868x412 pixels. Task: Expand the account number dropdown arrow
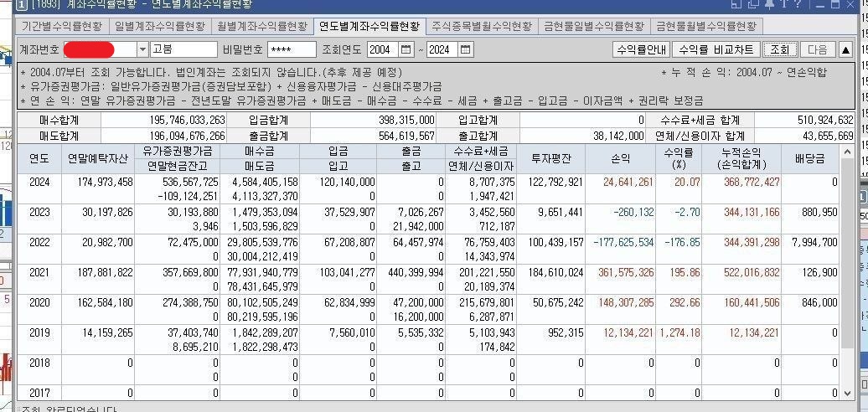142,49
